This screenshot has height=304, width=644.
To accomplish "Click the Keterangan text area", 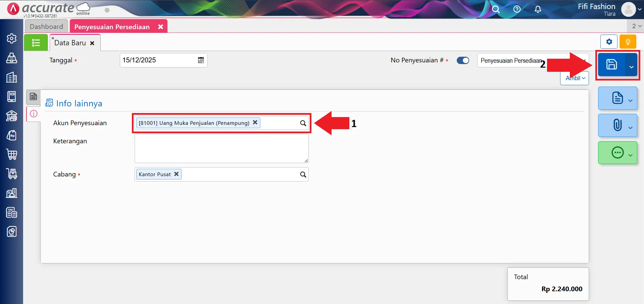I will tap(221, 148).
